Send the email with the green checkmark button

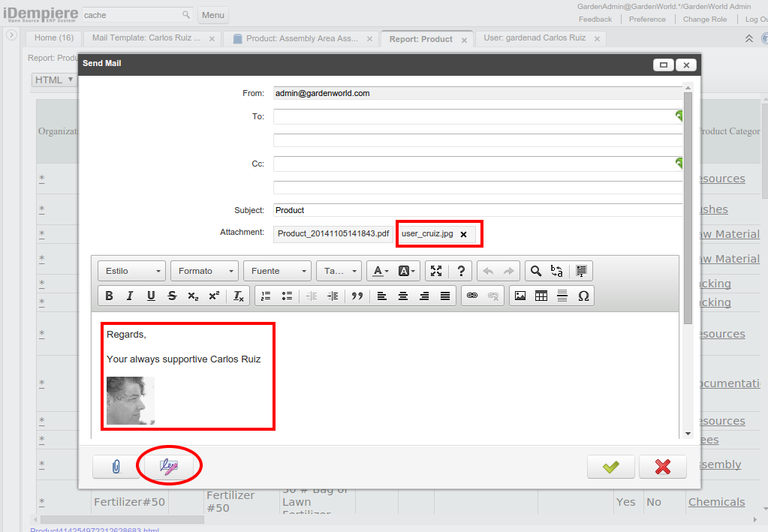click(610, 465)
